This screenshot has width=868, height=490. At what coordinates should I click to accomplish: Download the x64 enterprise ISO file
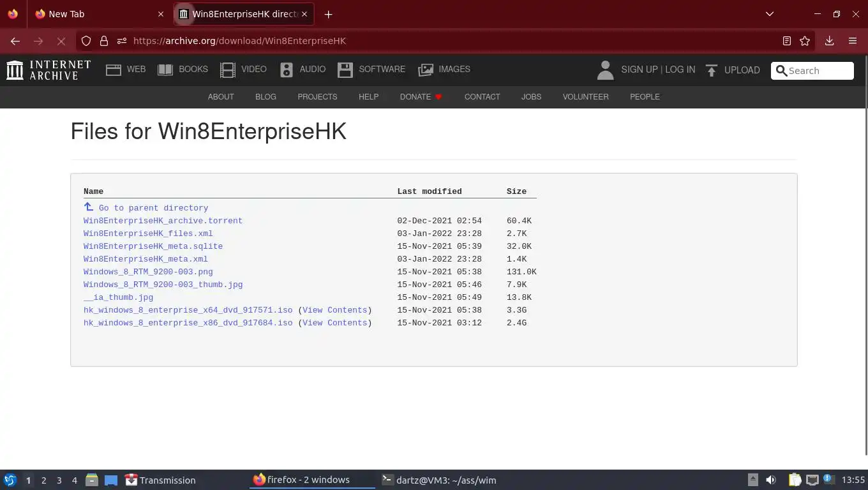pos(188,310)
